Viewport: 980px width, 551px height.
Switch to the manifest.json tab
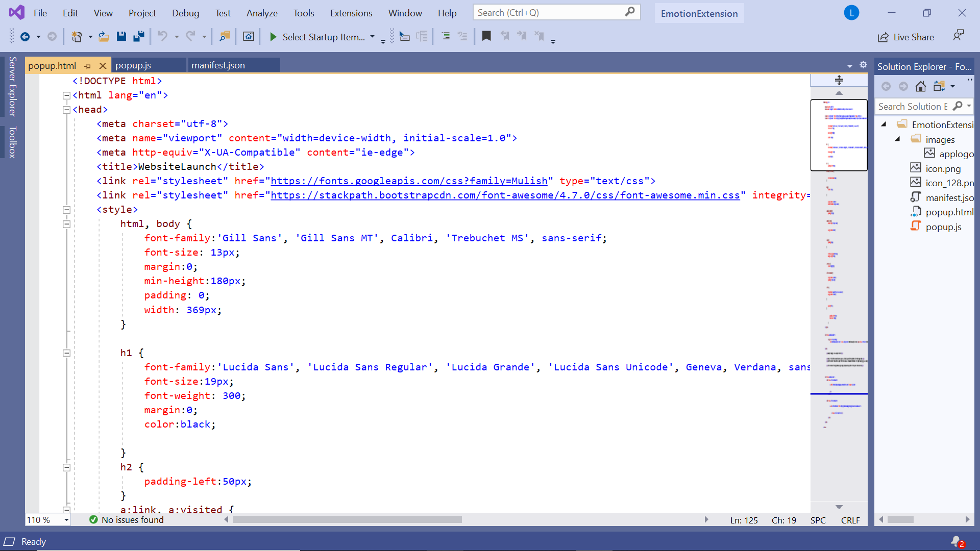click(x=218, y=65)
